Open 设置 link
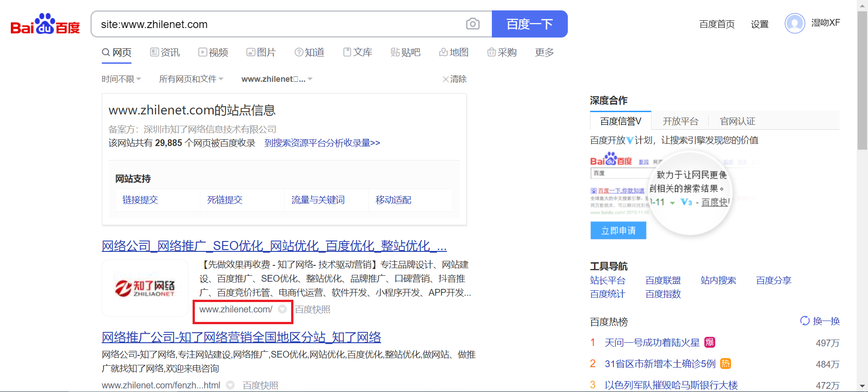This screenshot has height=392, width=868. click(759, 24)
